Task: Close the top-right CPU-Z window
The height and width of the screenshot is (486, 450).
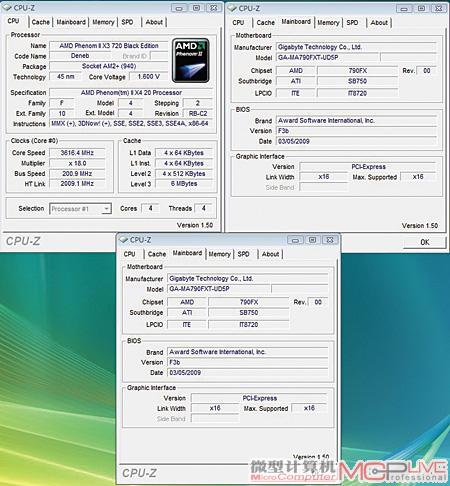Action: (x=439, y=9)
